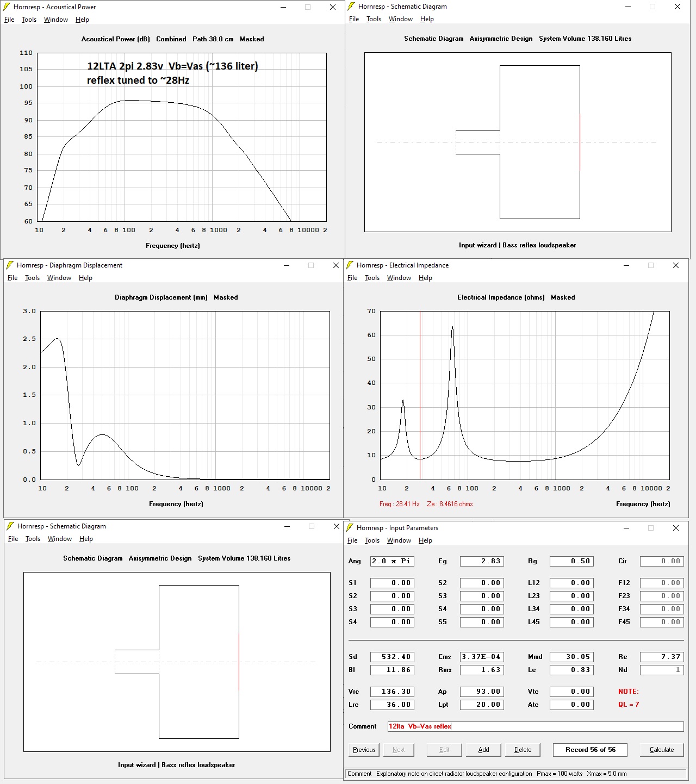
Task: Open File menu in top Schematic Diagram window
Action: point(354,19)
